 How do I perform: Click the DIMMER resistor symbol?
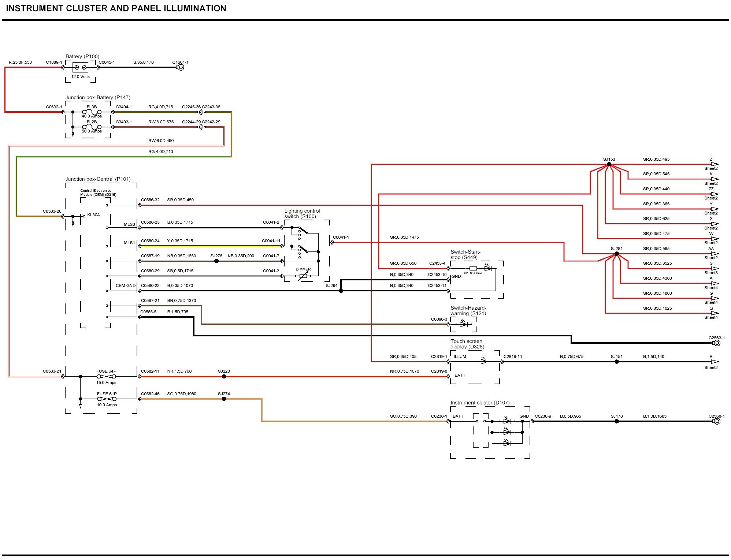tap(303, 276)
